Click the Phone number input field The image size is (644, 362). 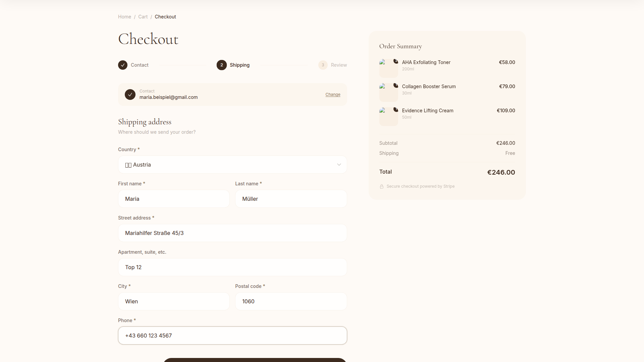click(232, 336)
